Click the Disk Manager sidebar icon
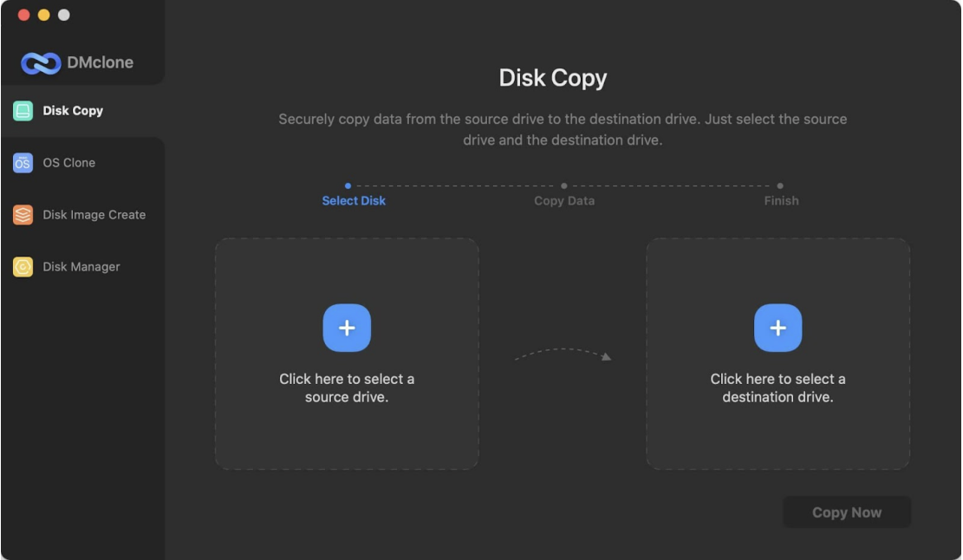963x560 pixels. tap(23, 267)
